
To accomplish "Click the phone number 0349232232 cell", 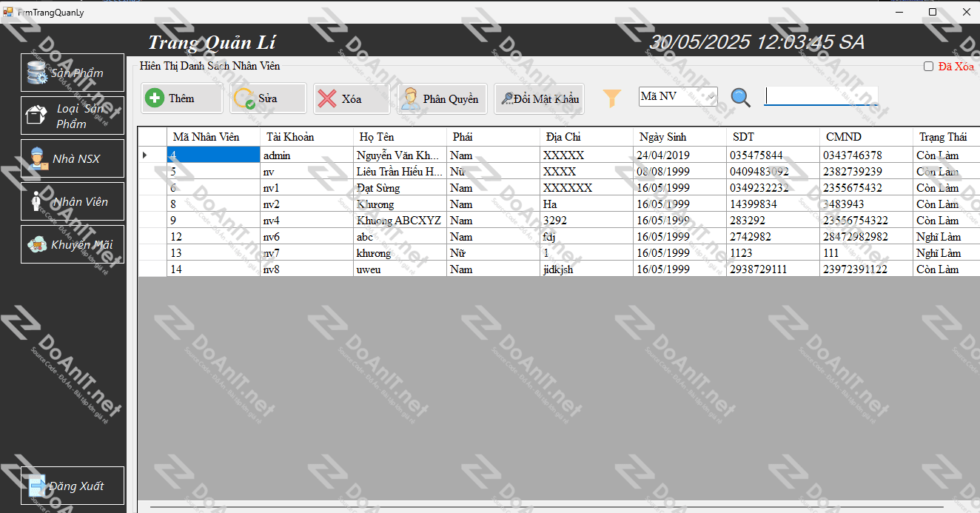I will pos(773,188).
